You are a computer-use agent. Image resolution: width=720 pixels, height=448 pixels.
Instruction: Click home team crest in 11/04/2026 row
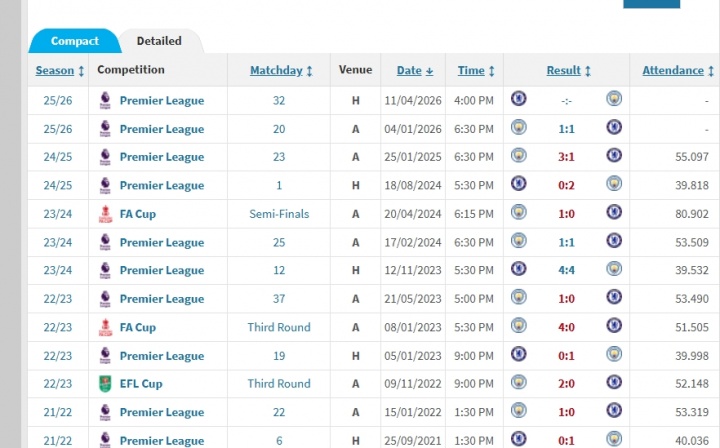point(518,99)
